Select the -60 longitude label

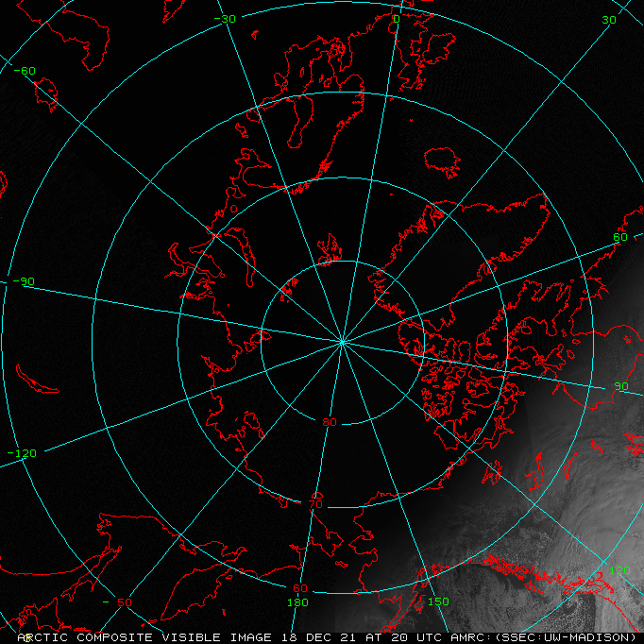pyautogui.click(x=25, y=71)
